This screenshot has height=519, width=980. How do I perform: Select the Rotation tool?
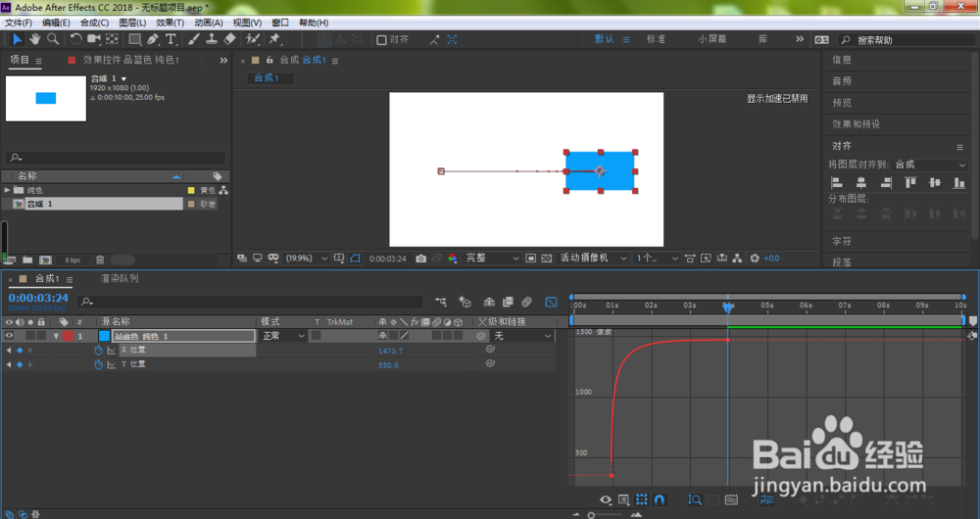pos(75,39)
